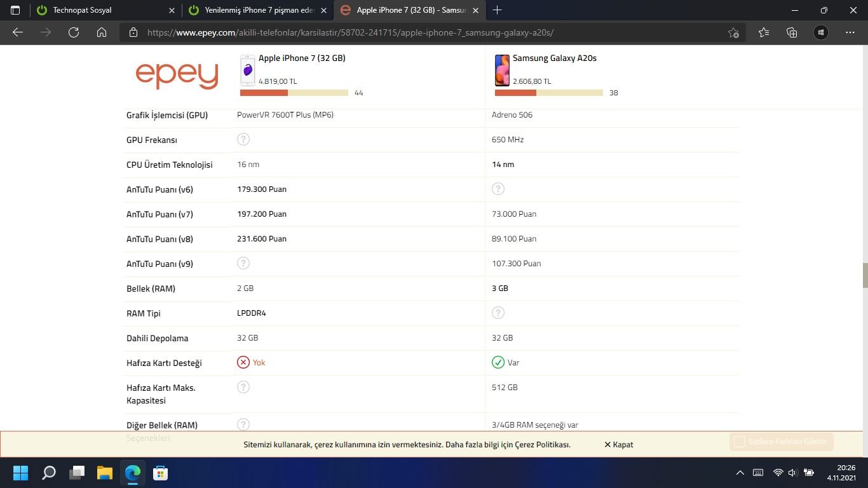
Task: Click the LPDDR4 RAM type value
Action: [252, 313]
